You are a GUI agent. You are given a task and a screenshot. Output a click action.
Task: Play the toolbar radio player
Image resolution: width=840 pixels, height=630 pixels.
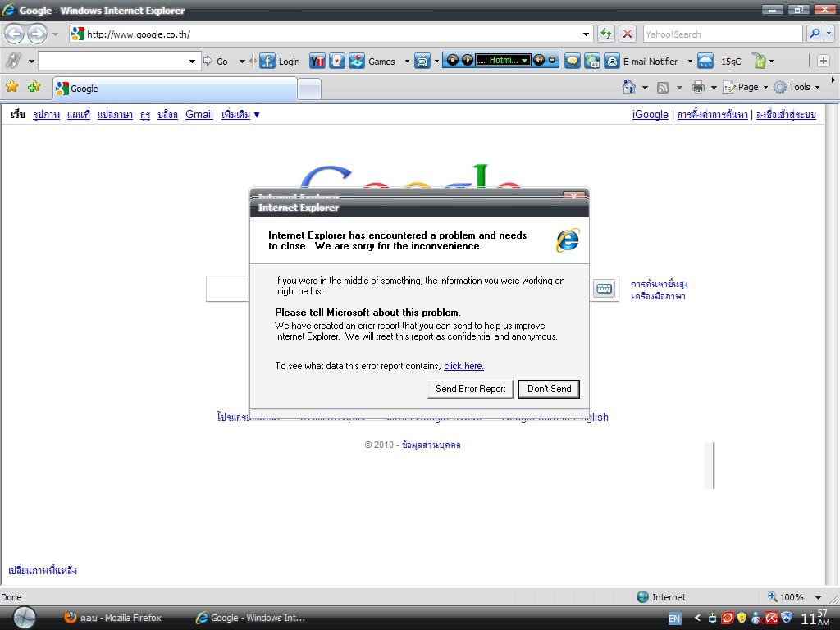click(x=467, y=60)
